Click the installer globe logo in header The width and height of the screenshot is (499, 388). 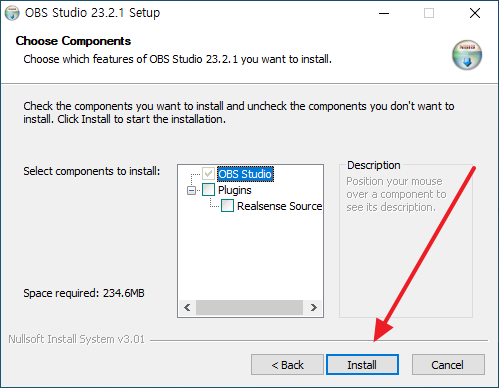(467, 55)
